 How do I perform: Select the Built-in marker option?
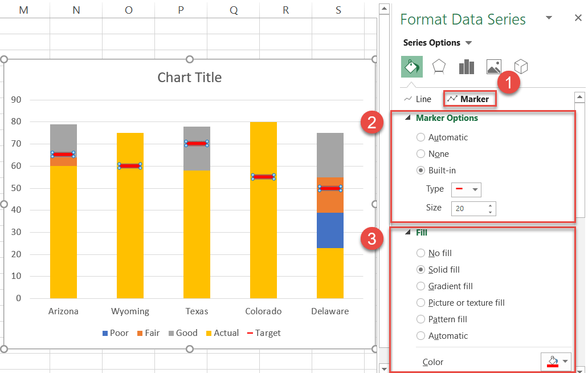coord(420,170)
